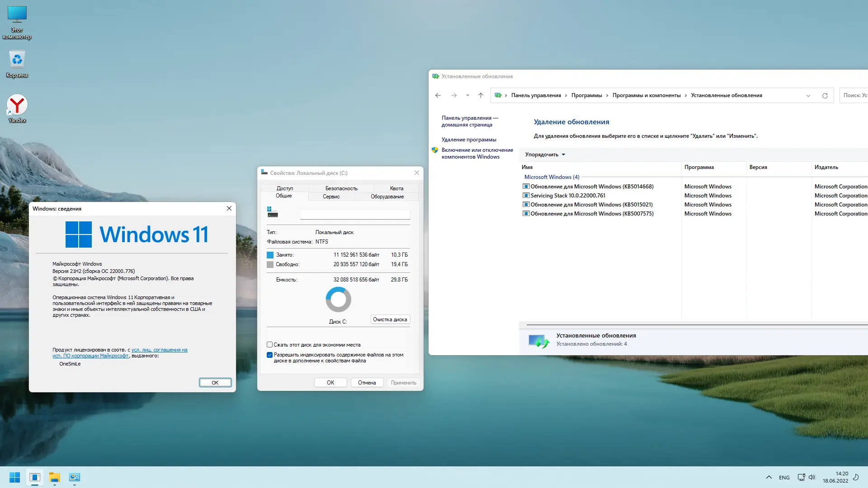Enable 'Сжать этот диск' checkbox
This screenshot has height=488, width=868.
coord(270,345)
